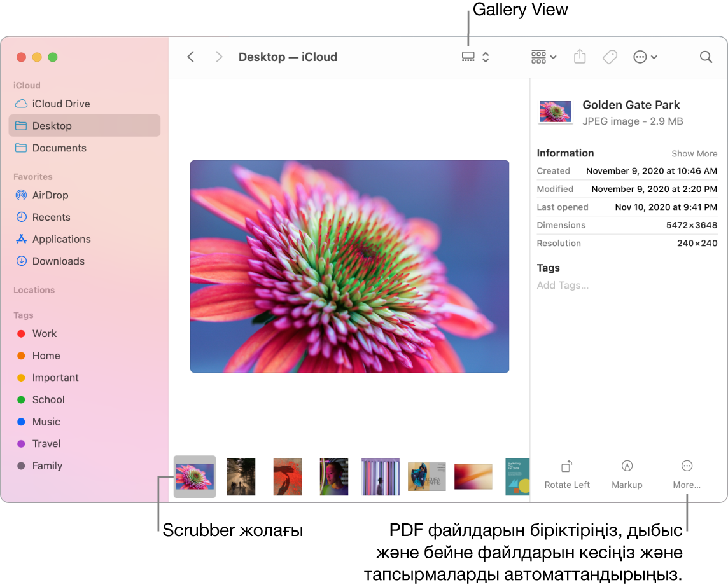Click the Share toolbar icon
The height and width of the screenshot is (587, 728).
click(580, 57)
